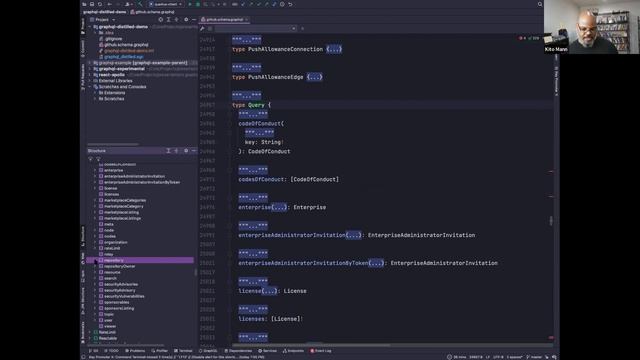Screen dimensions: 640x360
Task: Select the github.schema.graphql editor tab
Action: pyautogui.click(x=224, y=20)
